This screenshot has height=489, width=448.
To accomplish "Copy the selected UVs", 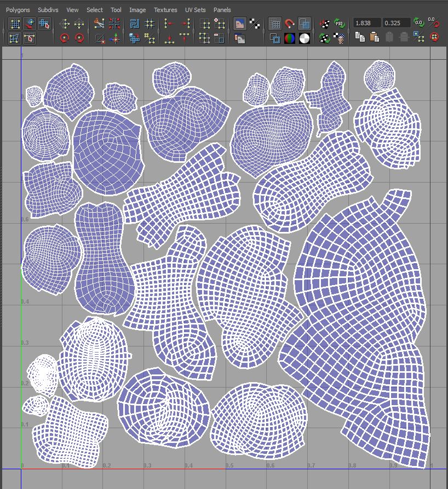I will tap(359, 38).
